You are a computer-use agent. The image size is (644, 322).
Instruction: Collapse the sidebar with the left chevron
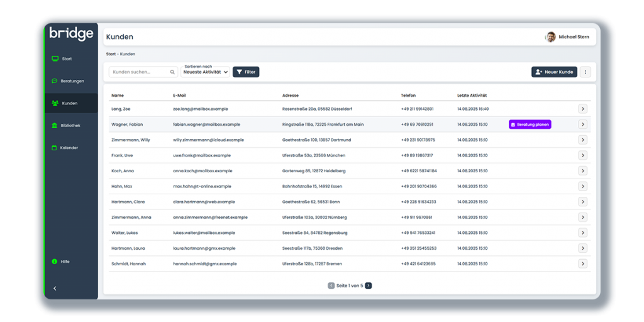coord(55,289)
